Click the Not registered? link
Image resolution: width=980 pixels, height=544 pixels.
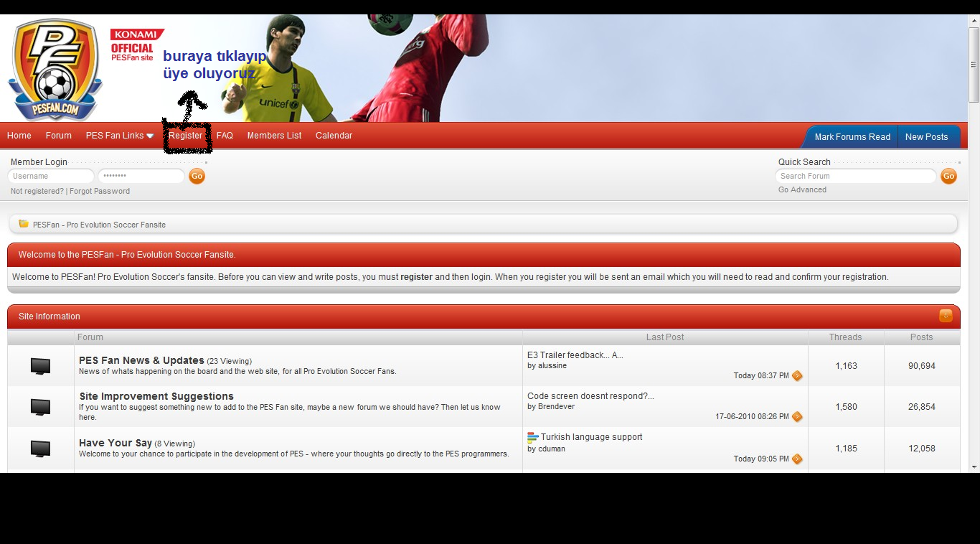[37, 192]
